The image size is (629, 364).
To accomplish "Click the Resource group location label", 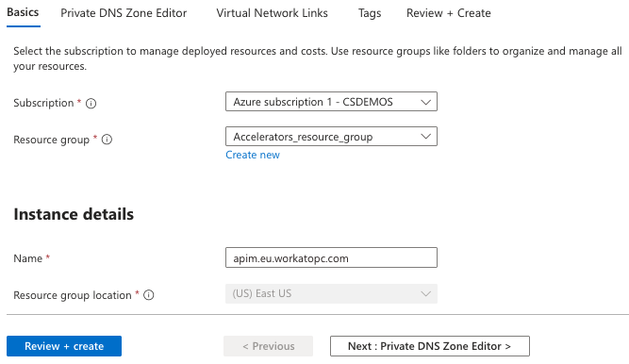I will click(73, 295).
